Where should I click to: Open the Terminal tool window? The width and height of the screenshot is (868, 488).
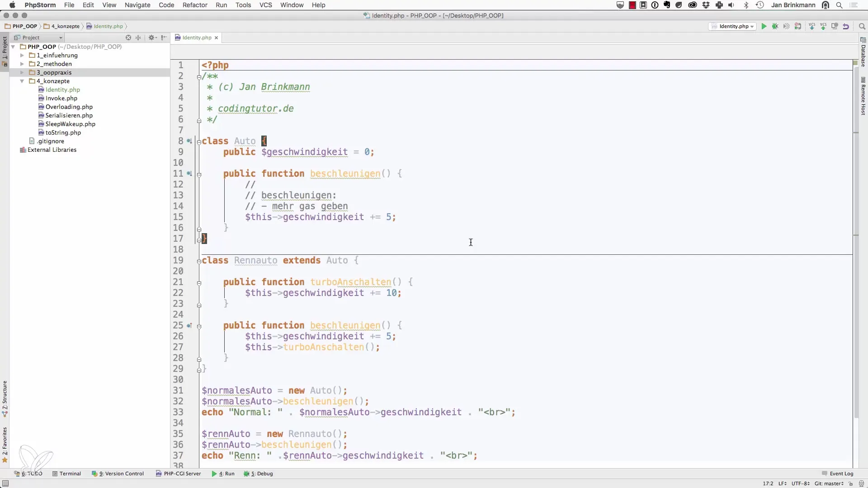pos(66,474)
